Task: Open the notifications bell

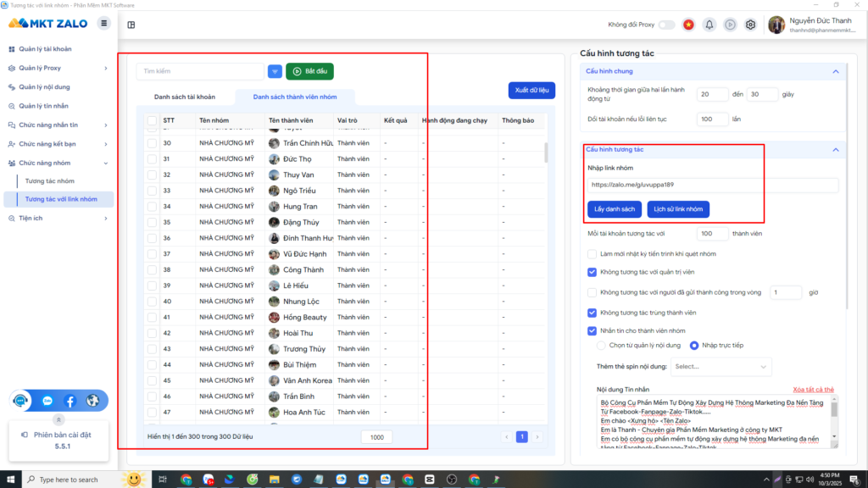Action: point(709,25)
